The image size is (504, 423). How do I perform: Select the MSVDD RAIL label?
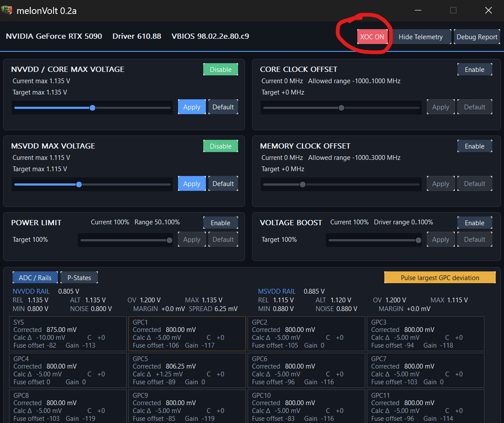pos(277,291)
